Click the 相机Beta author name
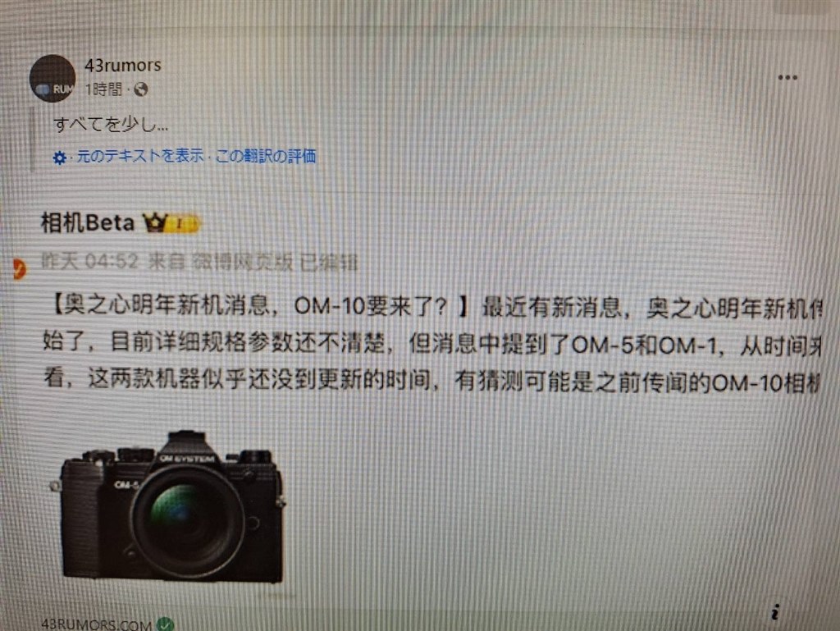Image resolution: width=840 pixels, height=631 pixels. 87,222
